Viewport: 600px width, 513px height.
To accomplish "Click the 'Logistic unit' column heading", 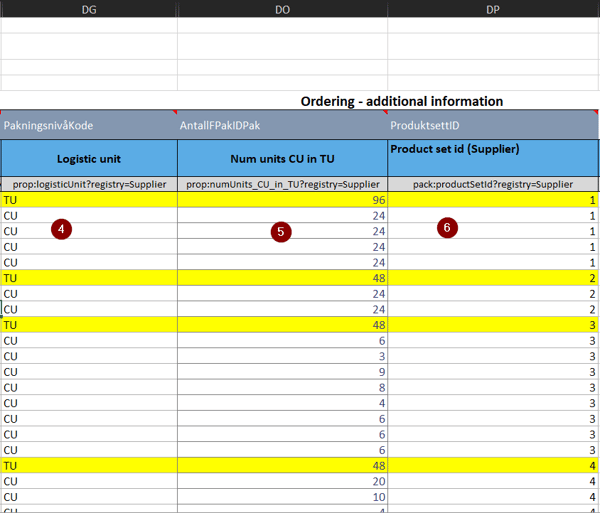I will tap(89, 158).
